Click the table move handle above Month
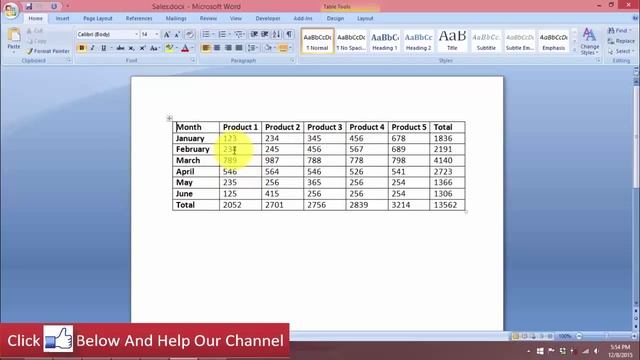Image resolution: width=640 pixels, height=360 pixels. pyautogui.click(x=169, y=118)
